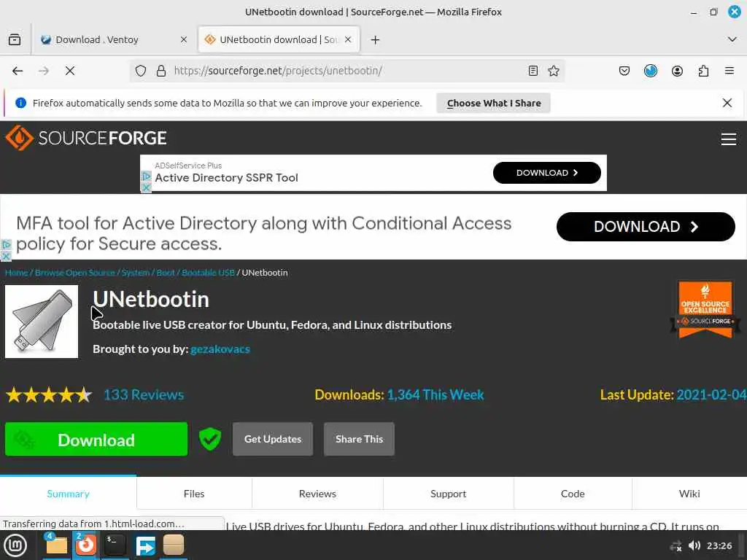This screenshot has height=560, width=747.
Task: Click the green Download button
Action: point(96,440)
